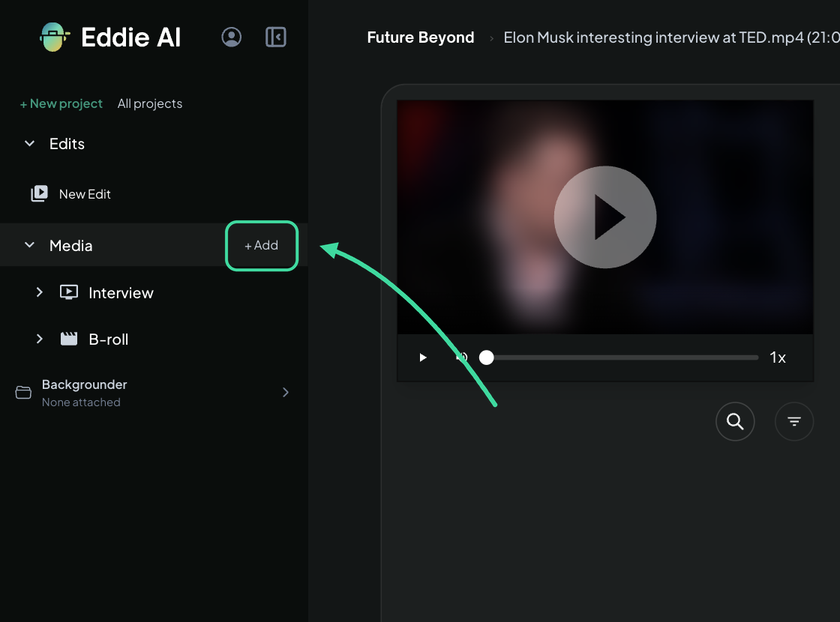
Task: Seek along the video progress track
Action: (x=622, y=357)
